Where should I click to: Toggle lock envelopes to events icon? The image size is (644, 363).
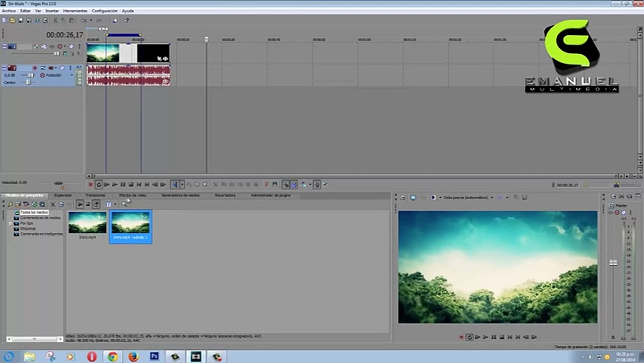tap(317, 185)
